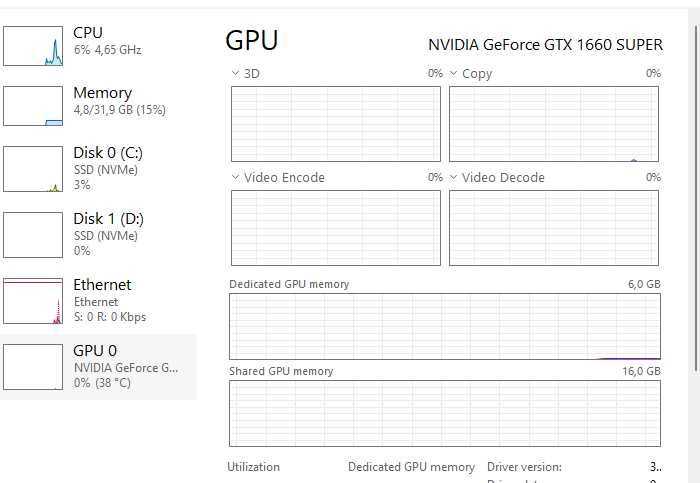Click the Disk 0 (C:) mini graph
This screenshot has width=700, height=483.
(x=33, y=169)
